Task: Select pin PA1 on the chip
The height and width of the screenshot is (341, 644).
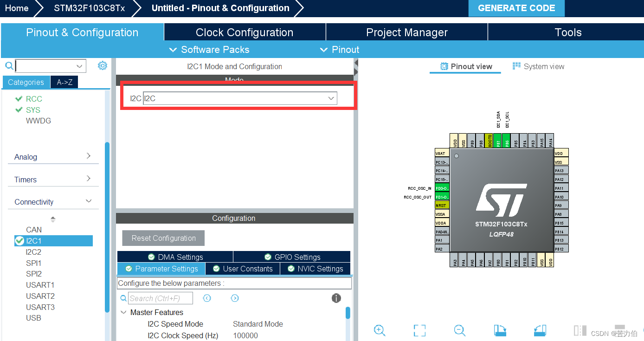Action: pos(442,240)
